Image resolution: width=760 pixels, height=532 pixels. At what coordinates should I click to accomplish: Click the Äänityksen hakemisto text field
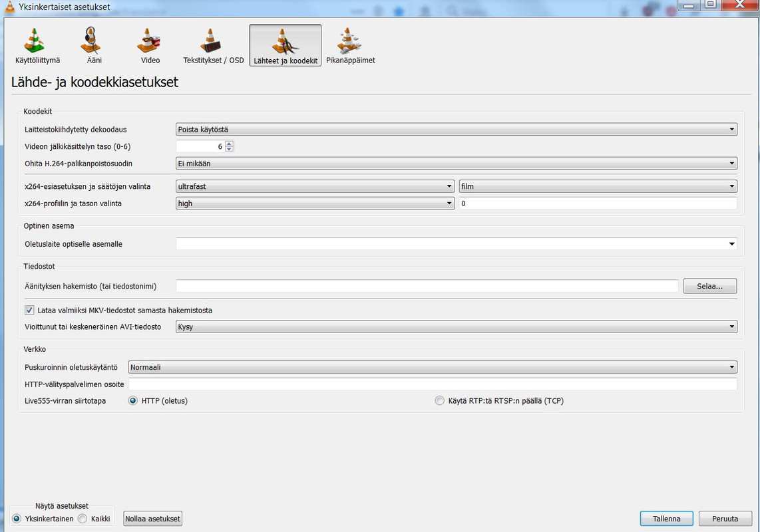[427, 287]
